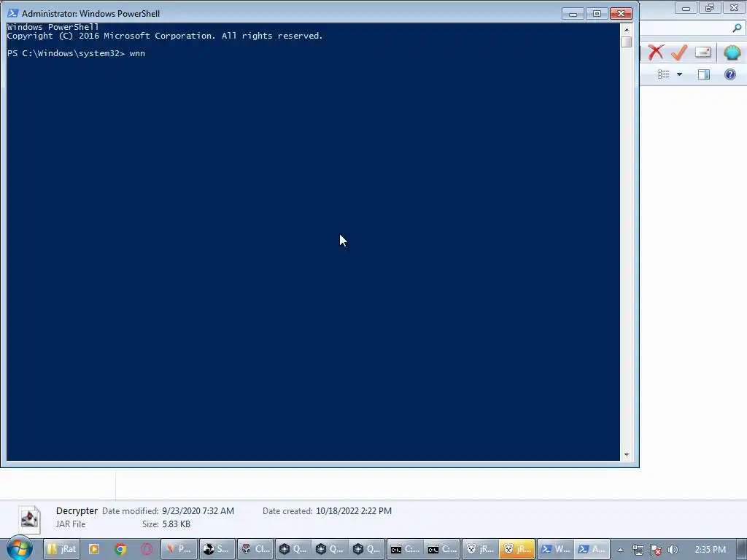Open Google Chrome from the taskbar
747x560 pixels.
120,549
